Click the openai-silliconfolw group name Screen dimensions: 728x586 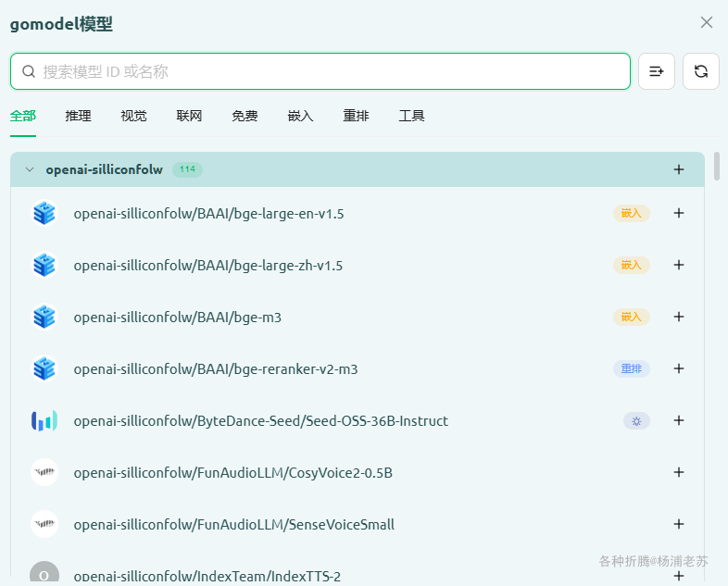104,169
